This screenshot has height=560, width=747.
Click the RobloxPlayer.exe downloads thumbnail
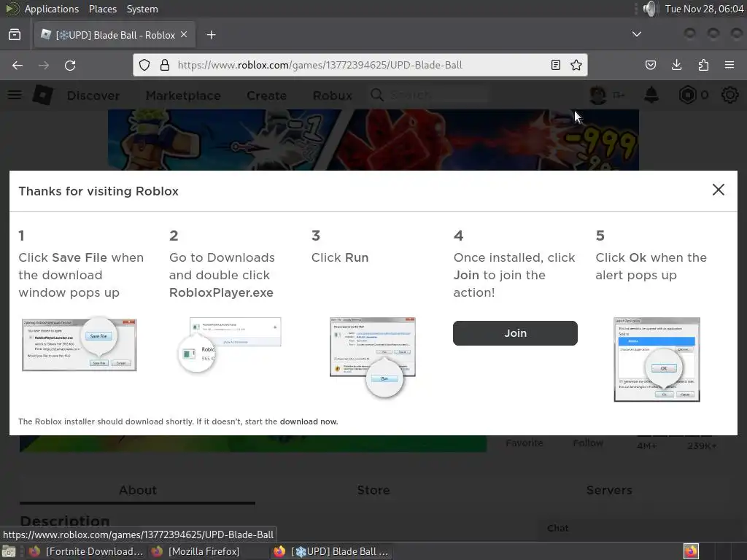tap(229, 345)
